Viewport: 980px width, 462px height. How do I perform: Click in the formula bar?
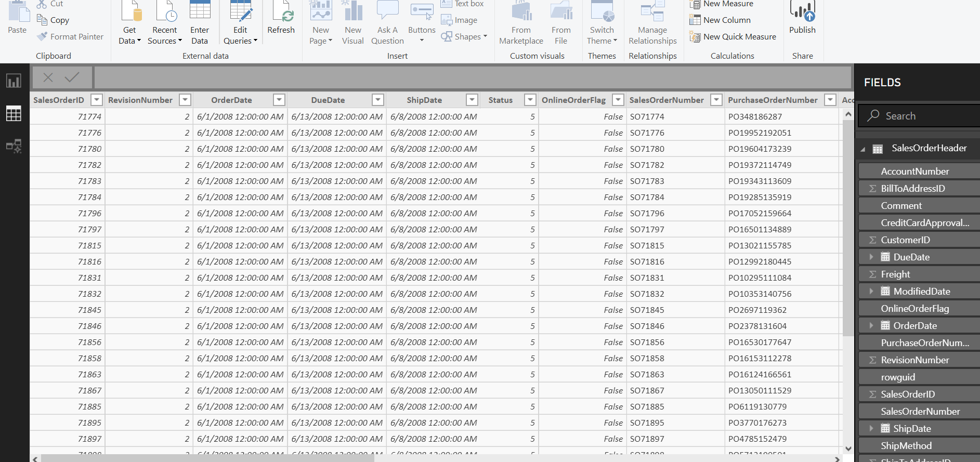(472, 77)
